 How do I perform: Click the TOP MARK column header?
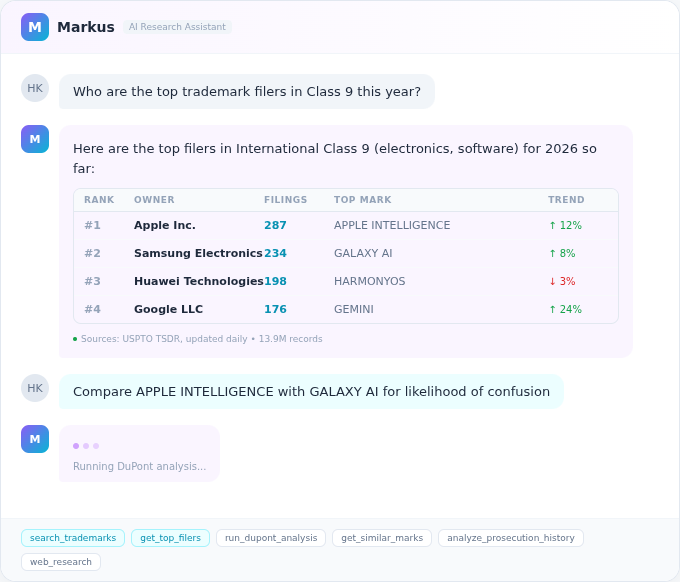click(363, 200)
